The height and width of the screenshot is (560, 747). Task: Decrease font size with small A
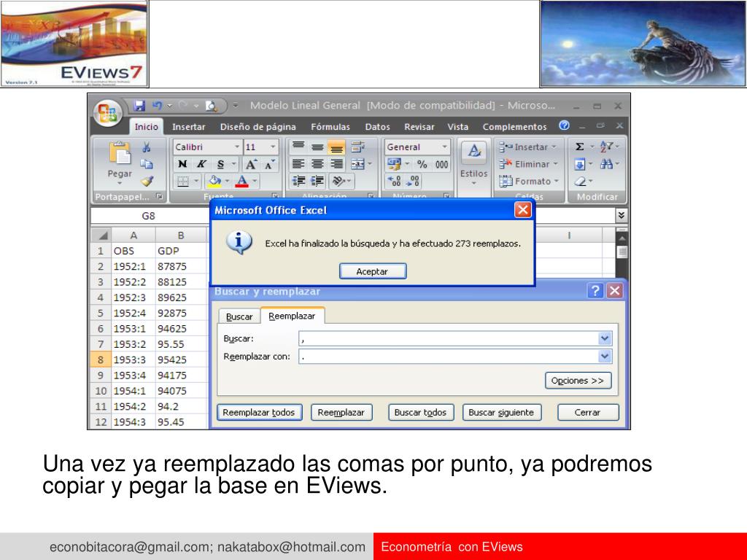[x=269, y=164]
